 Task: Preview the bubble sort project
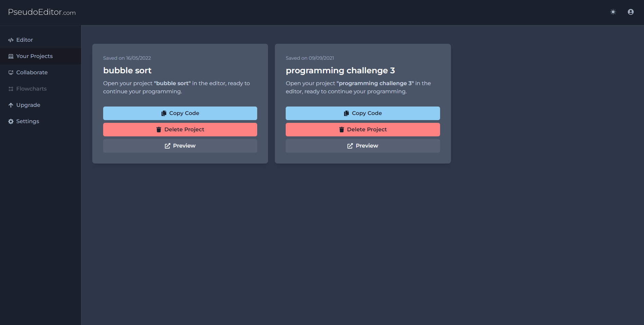[180, 146]
